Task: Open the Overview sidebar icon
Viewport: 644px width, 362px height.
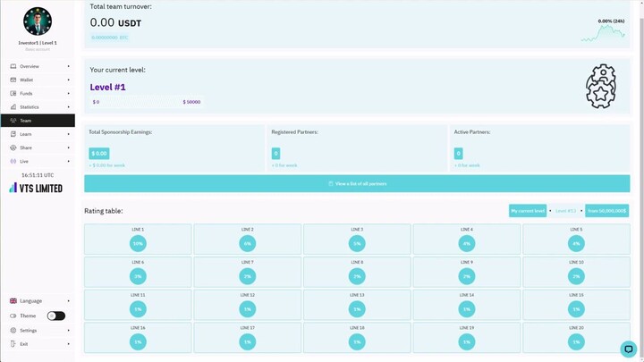Action: [13, 66]
